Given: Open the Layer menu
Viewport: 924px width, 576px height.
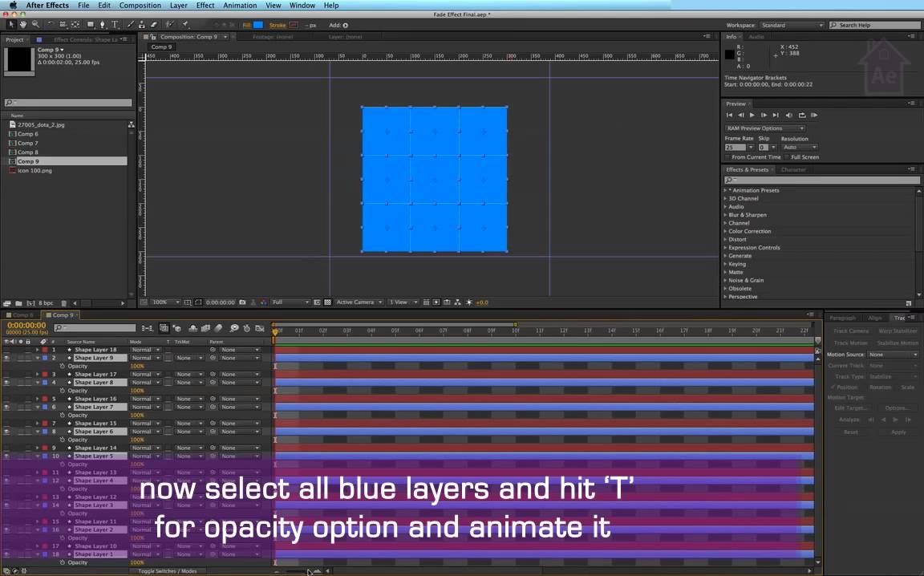Looking at the screenshot, I should coord(179,6).
